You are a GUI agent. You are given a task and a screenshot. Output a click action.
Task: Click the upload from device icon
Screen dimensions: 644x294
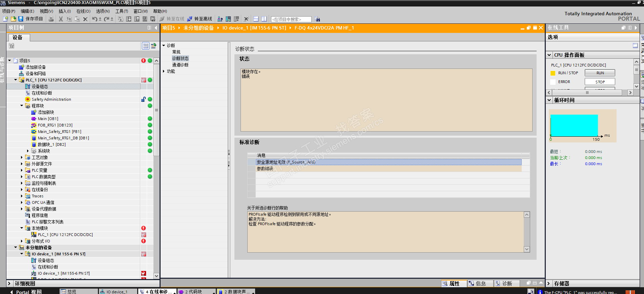(137, 19)
